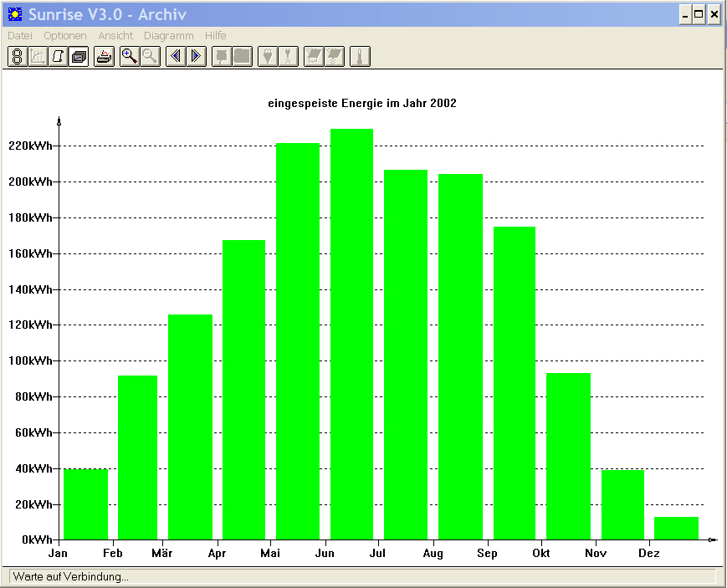Screen dimensions: 727x588
Task: Click the Dez energy bar
Action: pyautogui.click(x=676, y=528)
